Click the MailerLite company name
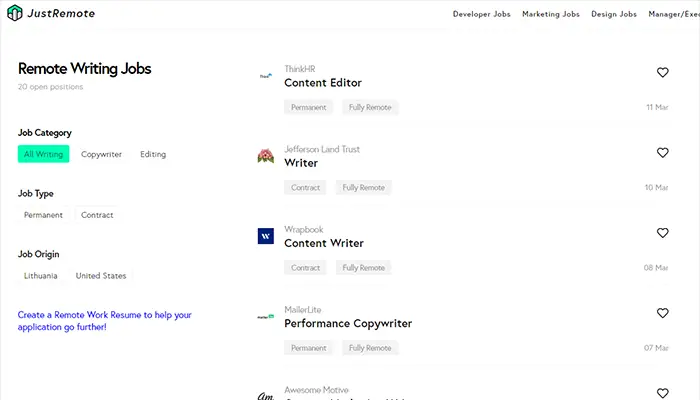This screenshot has width=700, height=400. pyautogui.click(x=303, y=309)
